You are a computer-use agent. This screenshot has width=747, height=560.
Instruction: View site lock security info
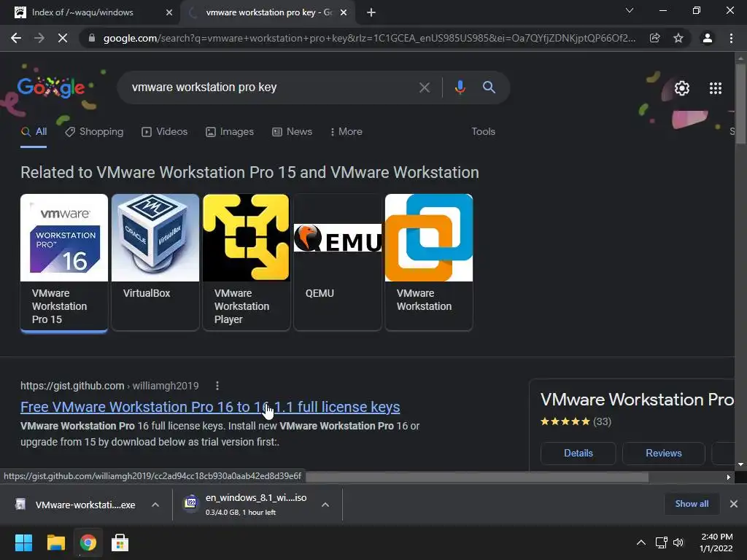click(92, 38)
